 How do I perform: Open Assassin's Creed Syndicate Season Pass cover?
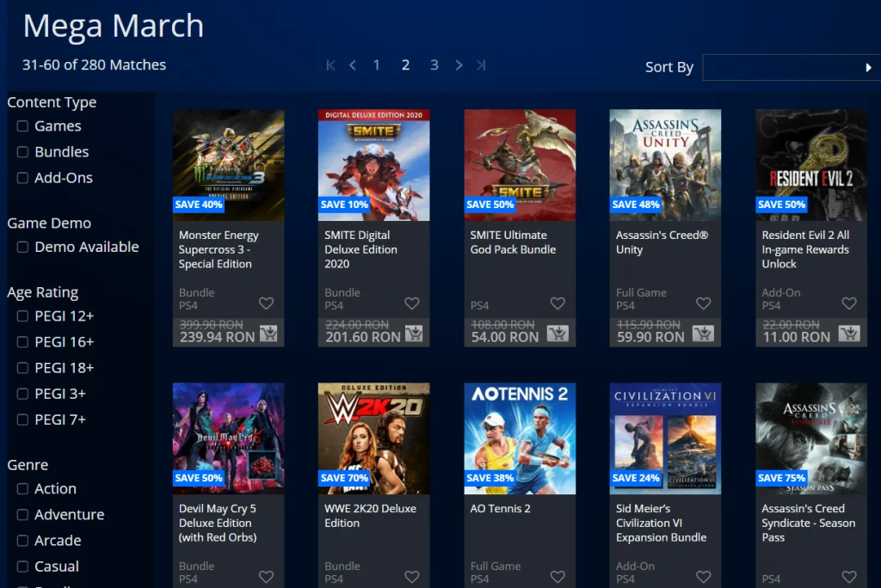point(811,438)
